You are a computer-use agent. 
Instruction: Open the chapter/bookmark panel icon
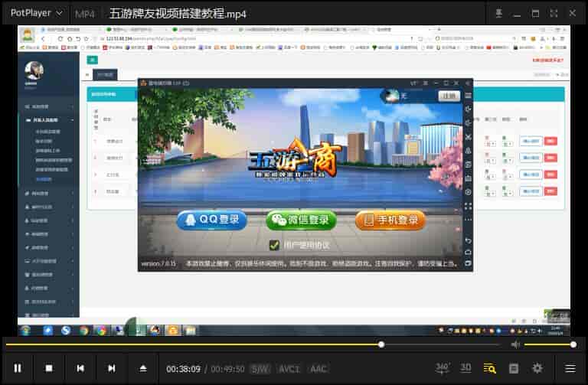point(514,368)
